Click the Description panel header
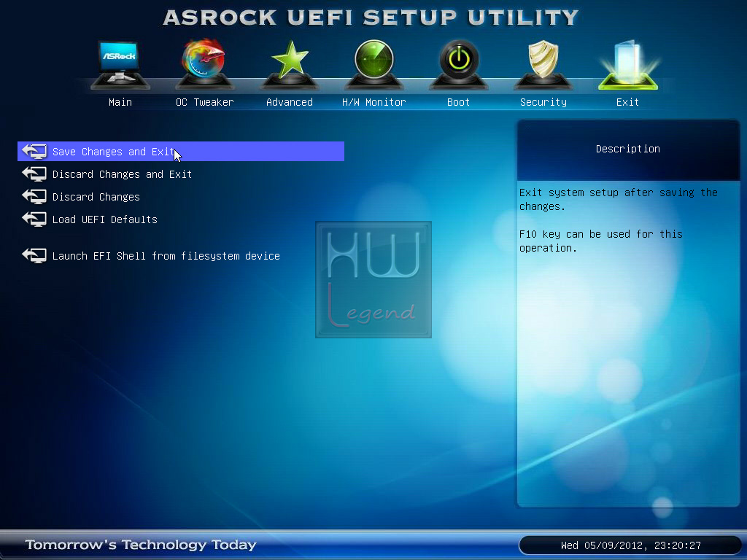Screen dimensions: 747x560 (x=628, y=149)
